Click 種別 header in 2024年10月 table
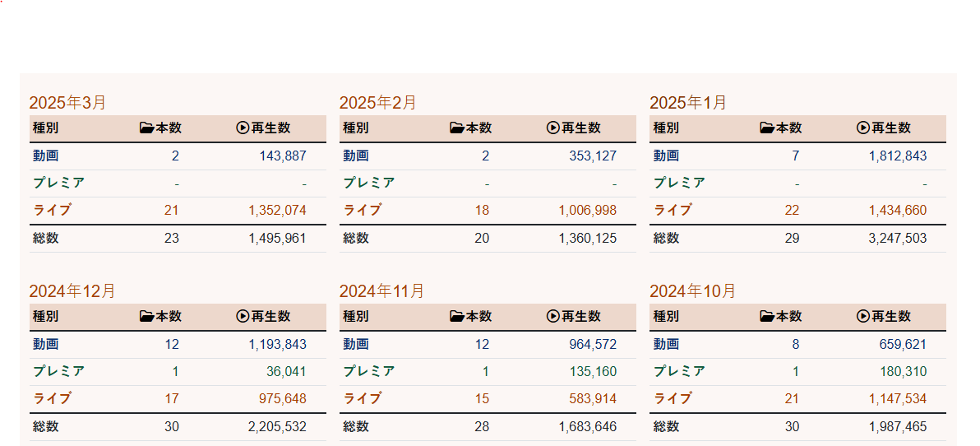Screen dimensions: 980x446 tap(666, 317)
